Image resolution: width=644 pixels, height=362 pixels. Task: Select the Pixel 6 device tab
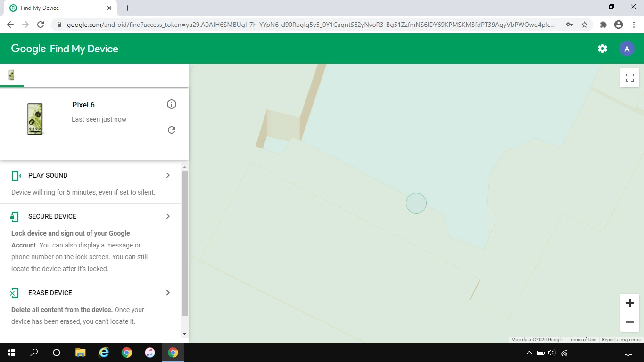(11, 75)
